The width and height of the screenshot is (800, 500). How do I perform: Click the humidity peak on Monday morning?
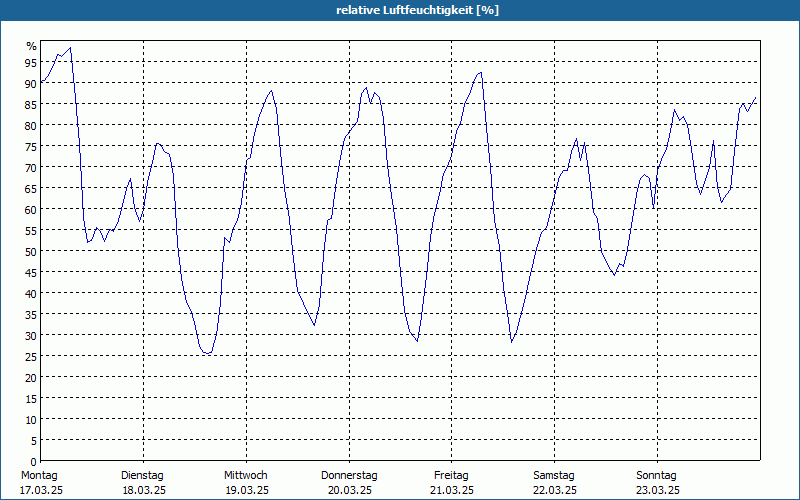point(70,48)
